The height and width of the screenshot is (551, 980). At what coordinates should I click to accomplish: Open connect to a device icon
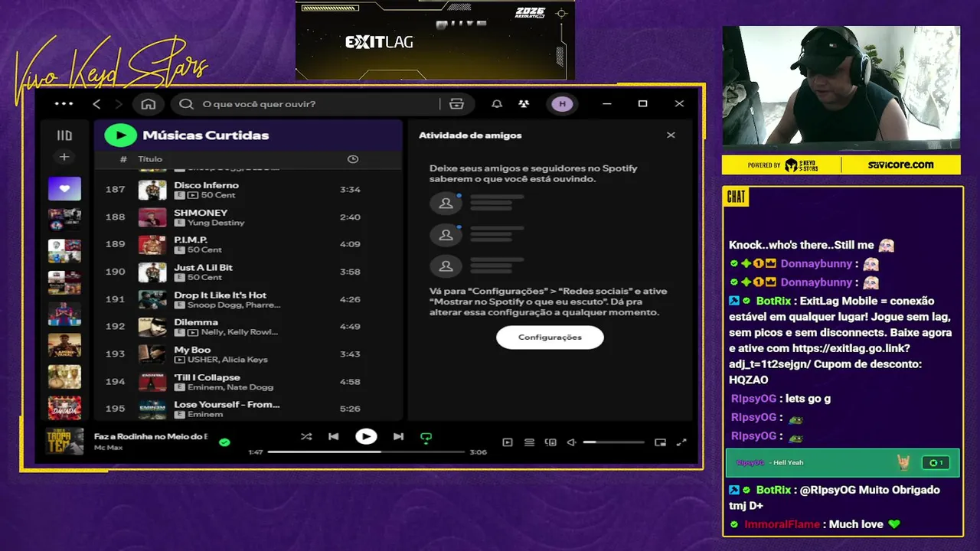[x=550, y=442]
